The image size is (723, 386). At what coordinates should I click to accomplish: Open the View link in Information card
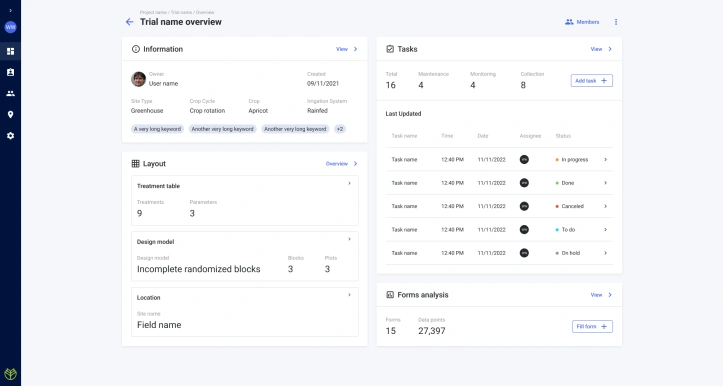pyautogui.click(x=346, y=49)
